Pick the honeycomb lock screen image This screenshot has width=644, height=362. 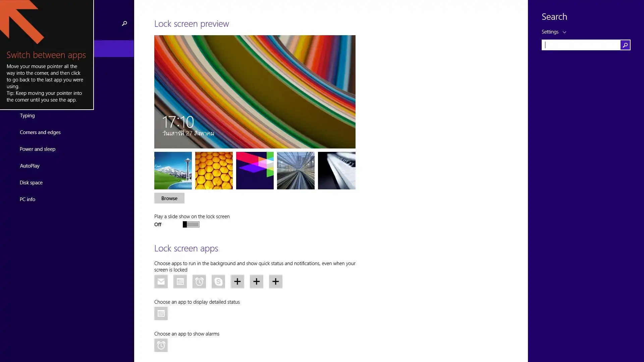point(214,171)
